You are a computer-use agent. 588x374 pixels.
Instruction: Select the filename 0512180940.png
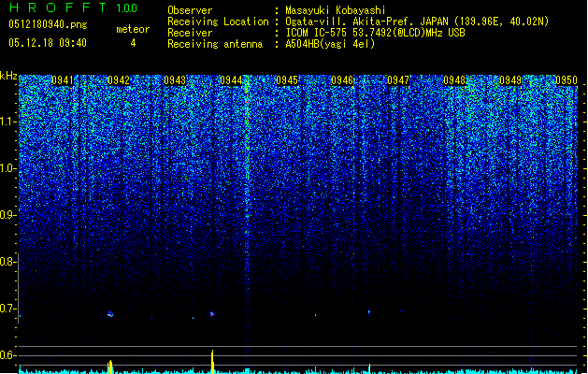pyautogui.click(x=48, y=24)
